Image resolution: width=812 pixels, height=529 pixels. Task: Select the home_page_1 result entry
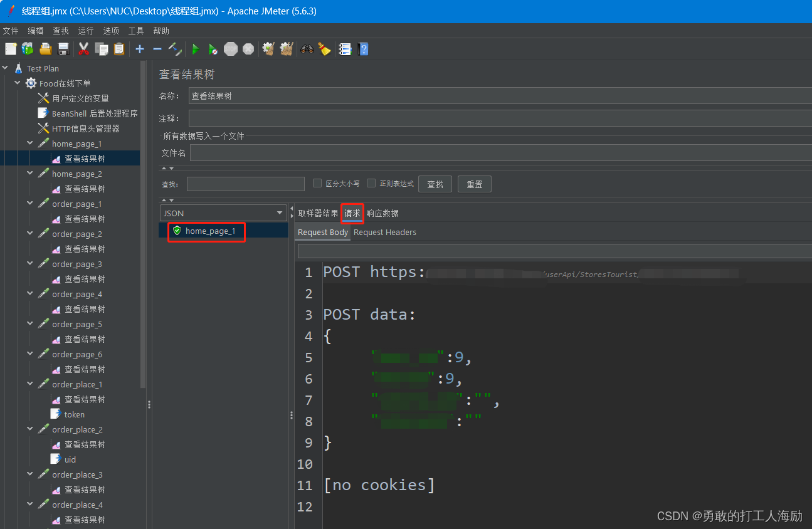click(x=211, y=231)
